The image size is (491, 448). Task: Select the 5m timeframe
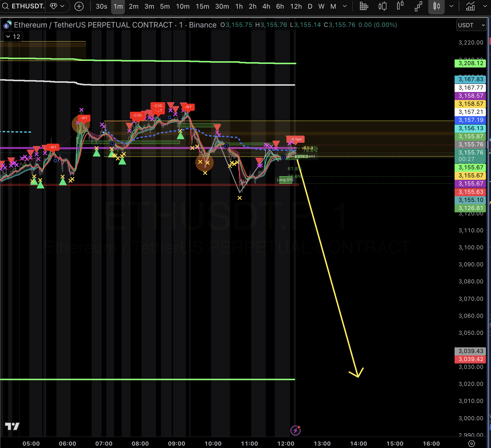point(165,6)
